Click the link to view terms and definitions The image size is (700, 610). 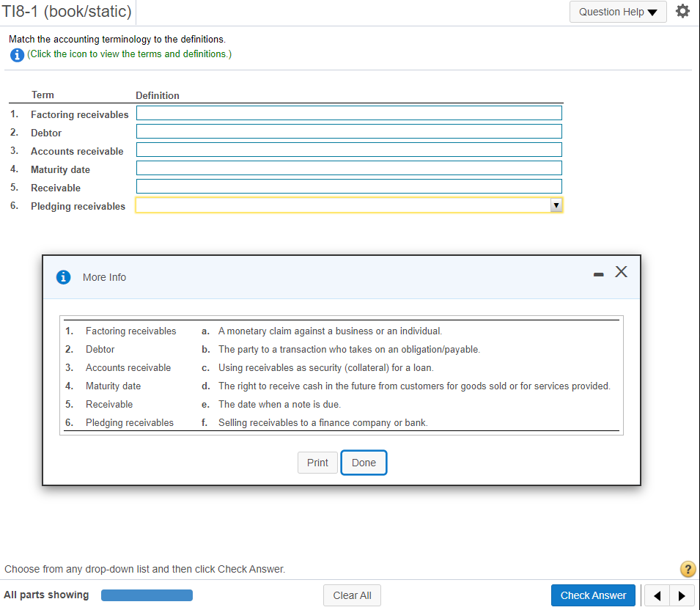coord(129,54)
